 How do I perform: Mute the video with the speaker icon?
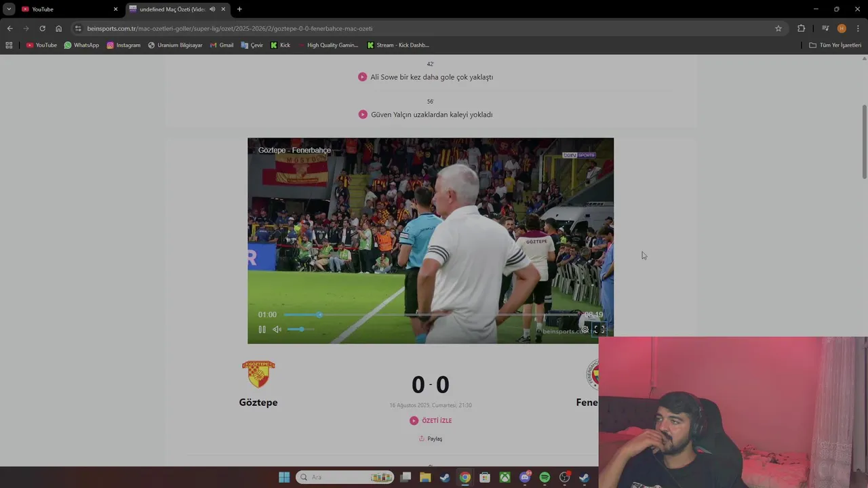pyautogui.click(x=277, y=329)
